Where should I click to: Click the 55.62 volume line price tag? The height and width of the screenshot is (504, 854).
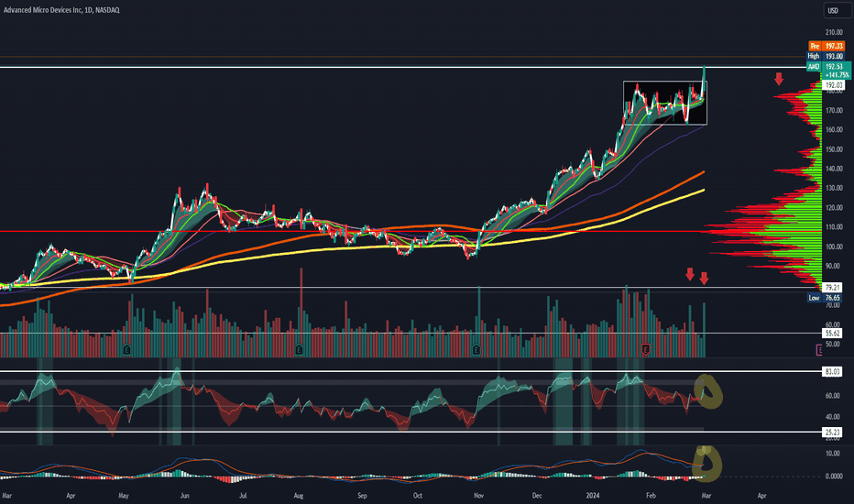pos(832,333)
